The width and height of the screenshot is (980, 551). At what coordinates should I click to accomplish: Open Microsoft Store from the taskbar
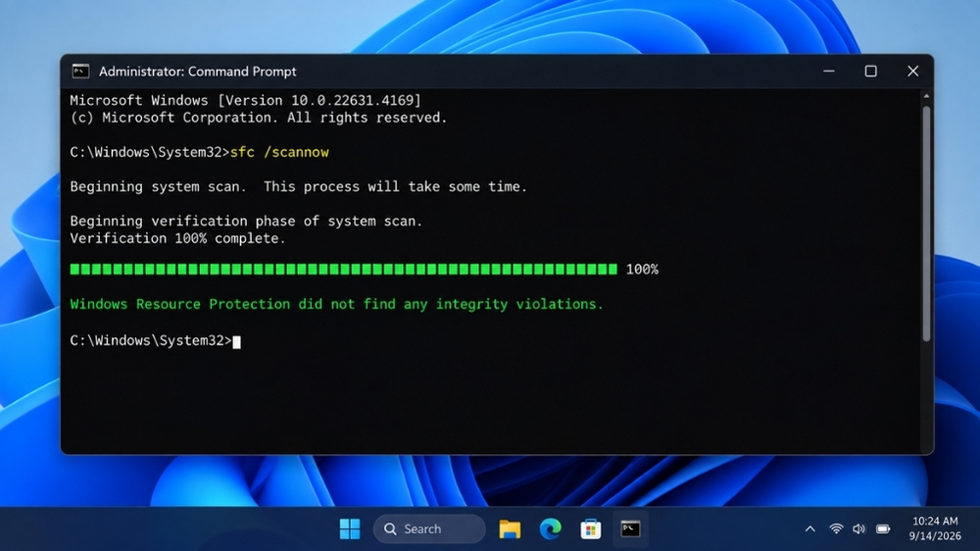click(591, 529)
